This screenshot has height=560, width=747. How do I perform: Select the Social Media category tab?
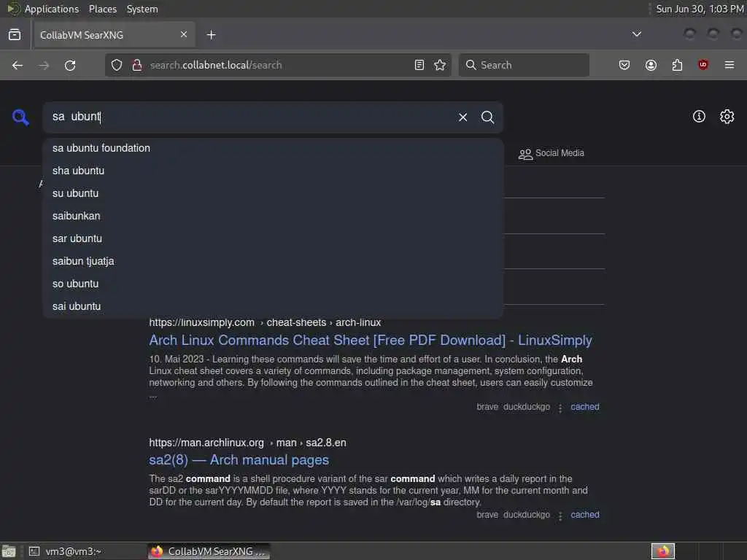(x=551, y=153)
